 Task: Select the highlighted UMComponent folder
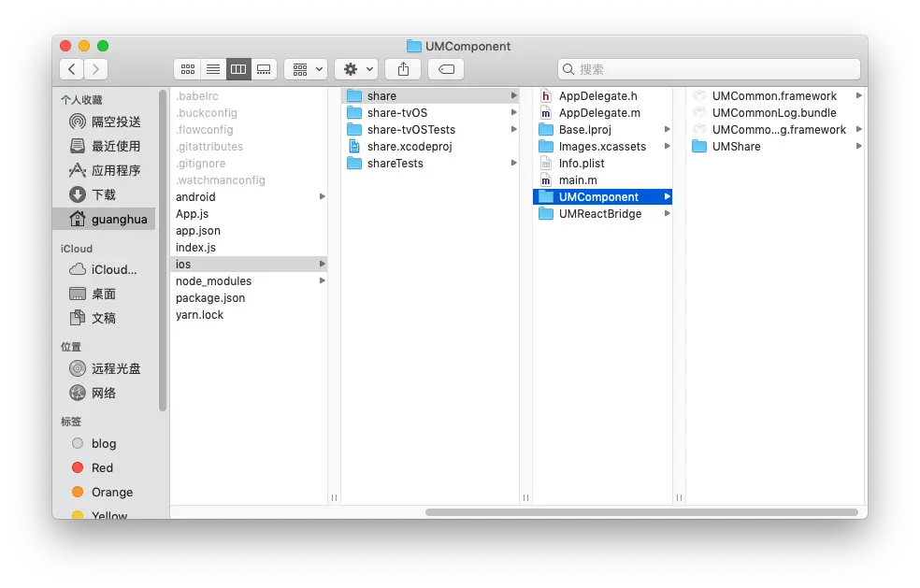[602, 196]
